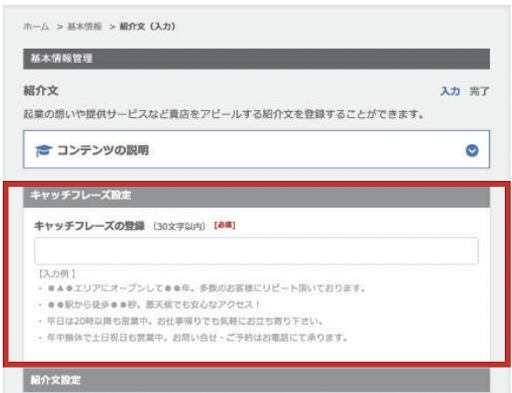Image resolution: width=512 pixels, height=393 pixels.
Task: Click the red 必須 marker
Action: [x=225, y=225]
